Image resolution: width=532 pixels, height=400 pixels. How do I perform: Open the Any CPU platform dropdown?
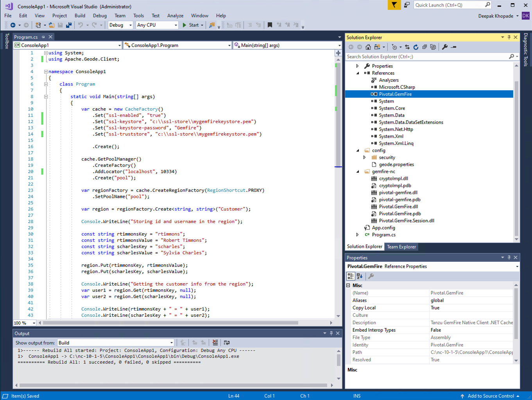click(x=156, y=25)
